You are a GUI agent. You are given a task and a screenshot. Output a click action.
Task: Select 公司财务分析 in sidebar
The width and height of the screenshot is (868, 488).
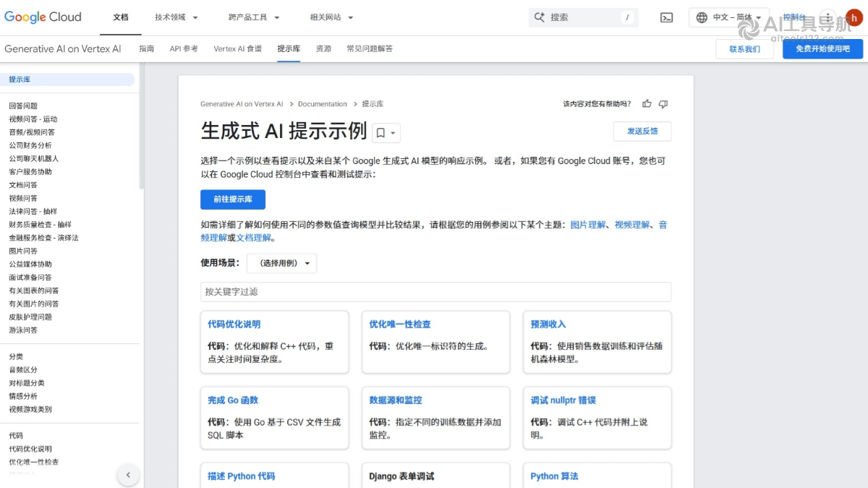[x=30, y=145]
